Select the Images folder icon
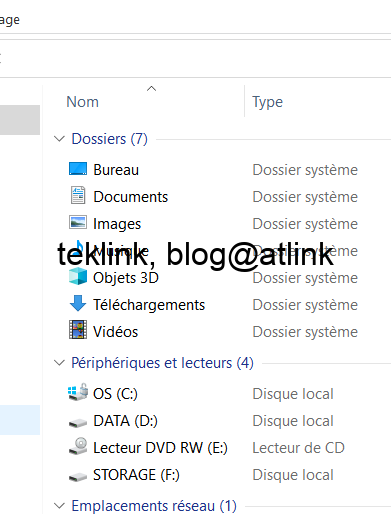The height and width of the screenshot is (514, 391). click(78, 222)
